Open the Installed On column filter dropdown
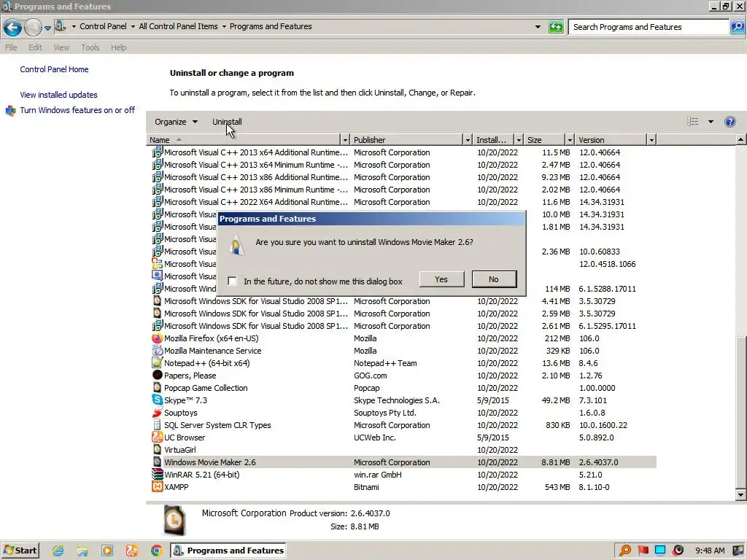747x560 pixels. click(519, 140)
